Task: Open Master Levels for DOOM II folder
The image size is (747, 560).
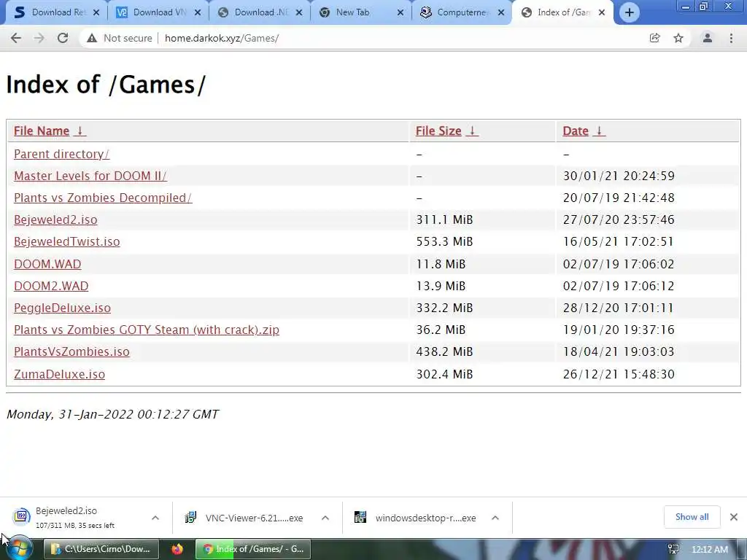Action: pyautogui.click(x=90, y=176)
